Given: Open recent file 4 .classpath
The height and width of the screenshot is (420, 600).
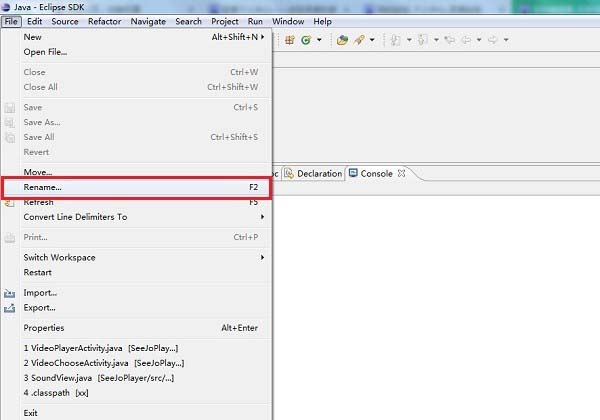Looking at the screenshot, I should [x=137, y=393].
